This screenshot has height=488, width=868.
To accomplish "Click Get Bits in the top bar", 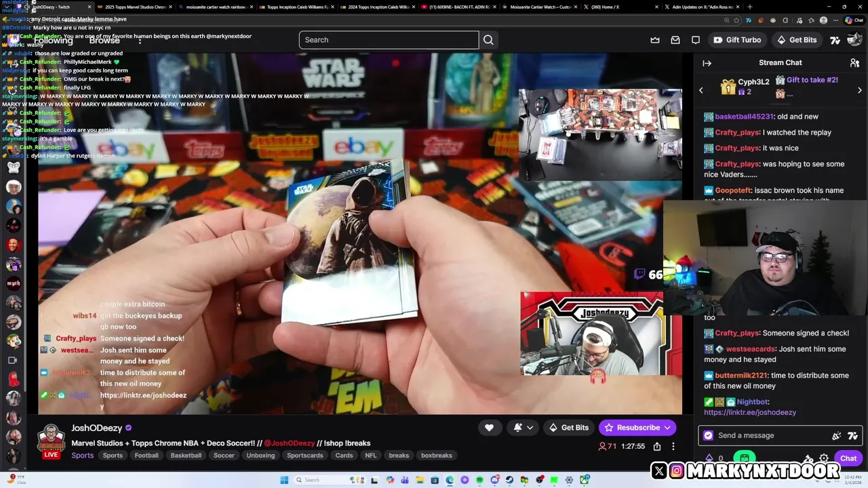I will coord(797,40).
